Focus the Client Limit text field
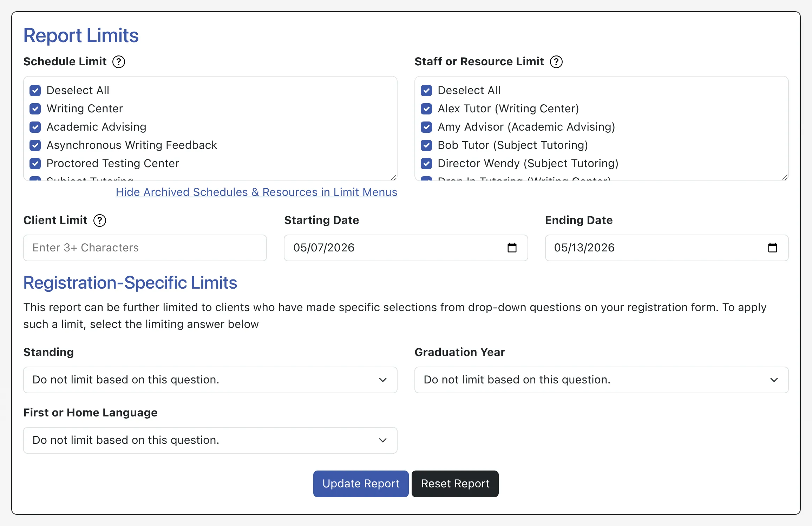 (x=145, y=248)
